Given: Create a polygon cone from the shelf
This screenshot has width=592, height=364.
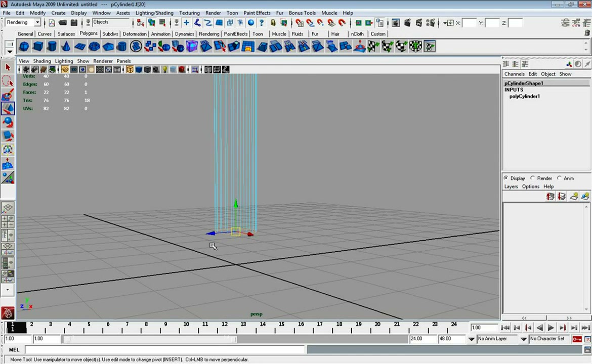Looking at the screenshot, I should [66, 47].
